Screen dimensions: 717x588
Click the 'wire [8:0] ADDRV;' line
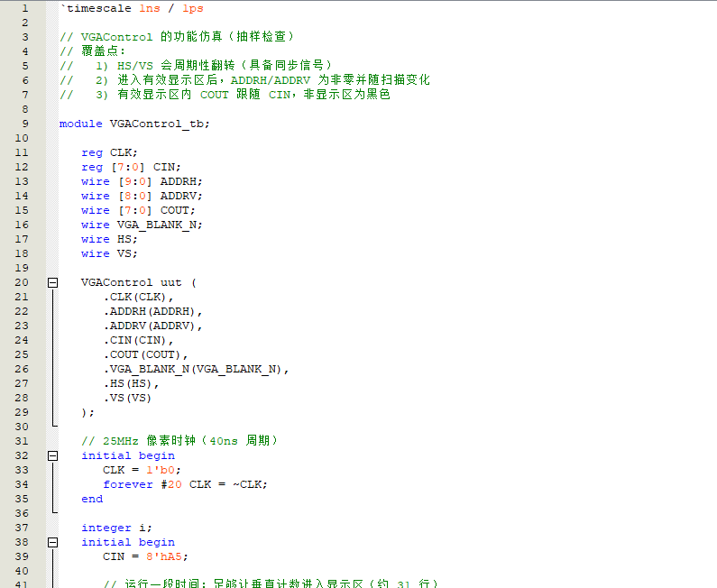(142, 197)
